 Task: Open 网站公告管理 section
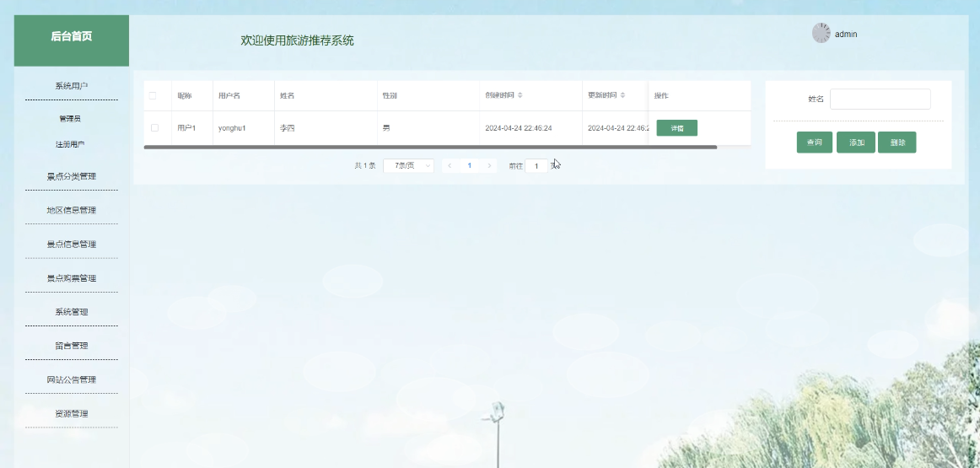(71, 380)
